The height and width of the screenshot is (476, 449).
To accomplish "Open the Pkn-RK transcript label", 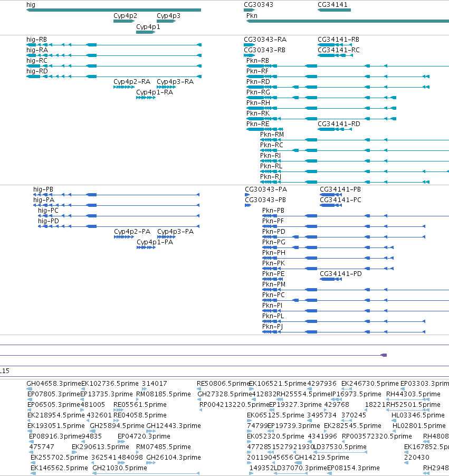I will [x=258, y=113].
